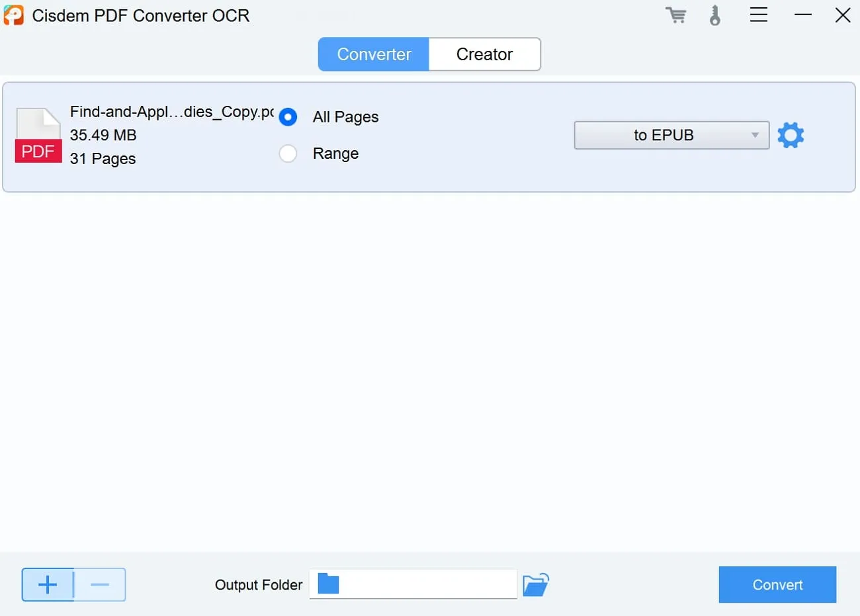This screenshot has width=860, height=616.
Task: Choose the Range option
Action: (x=288, y=153)
